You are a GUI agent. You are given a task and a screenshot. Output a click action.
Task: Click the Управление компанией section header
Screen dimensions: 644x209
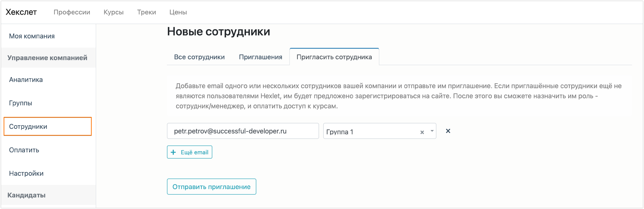pos(47,58)
